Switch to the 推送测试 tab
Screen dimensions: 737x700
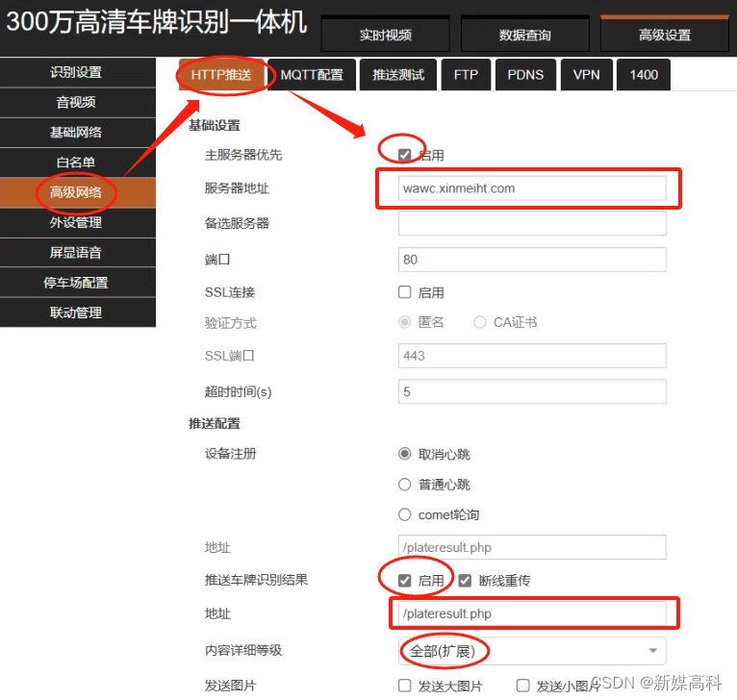(x=398, y=75)
